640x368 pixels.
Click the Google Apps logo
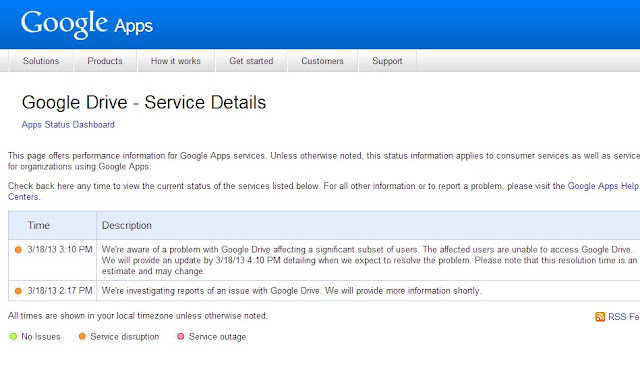pos(87,24)
